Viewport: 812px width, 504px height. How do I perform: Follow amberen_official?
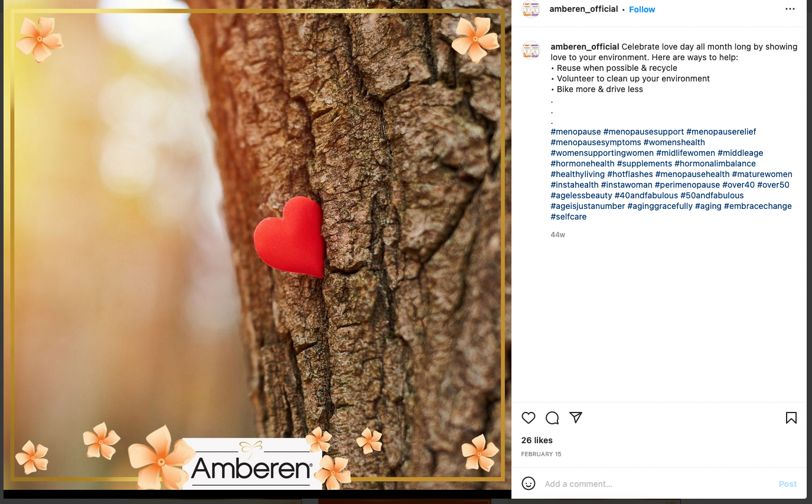[x=642, y=9]
